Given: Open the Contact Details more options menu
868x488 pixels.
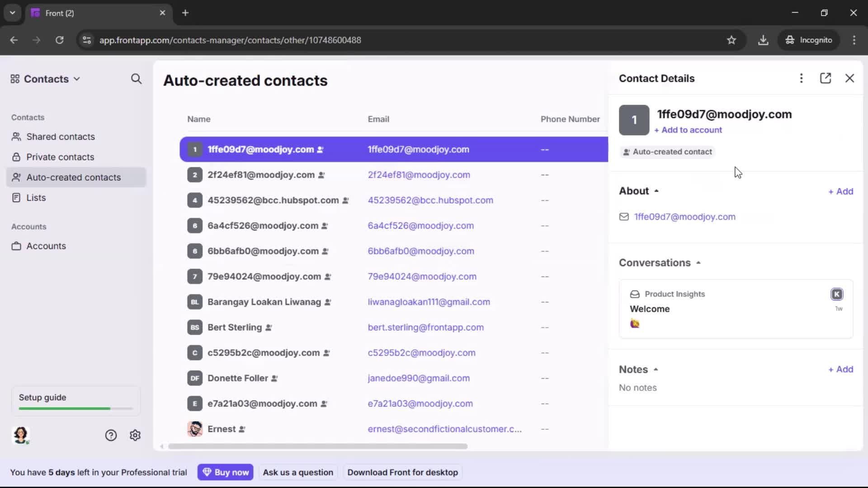Looking at the screenshot, I should pos(801,78).
